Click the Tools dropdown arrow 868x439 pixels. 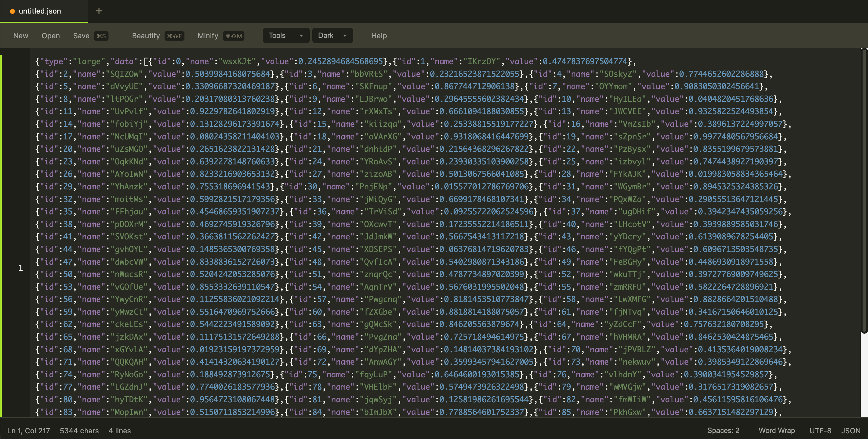pyautogui.click(x=301, y=35)
